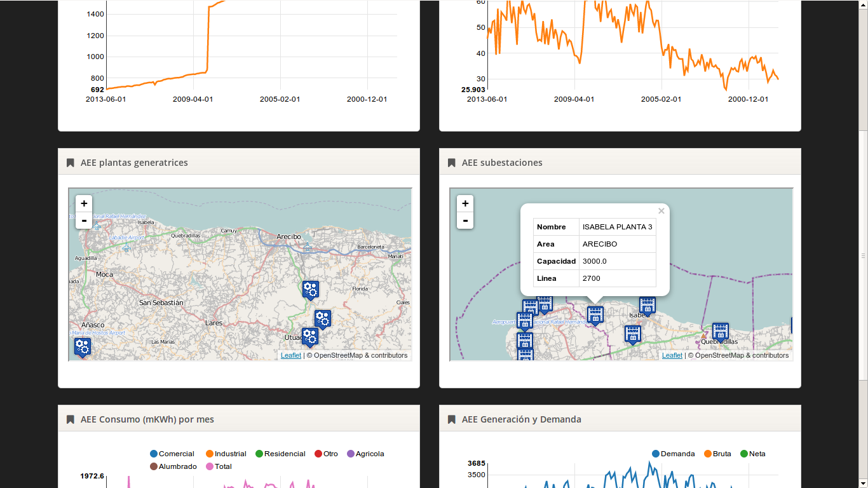Toggle the Industrial series in the consumo legend
Screen dimensions: 868x488
click(226, 454)
